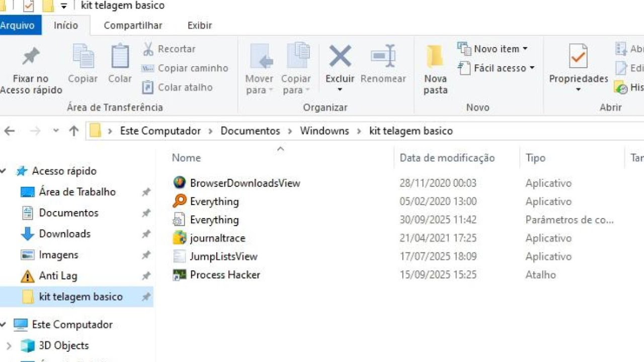Click Recortar scissors icon
644x362 pixels.
pos(148,49)
